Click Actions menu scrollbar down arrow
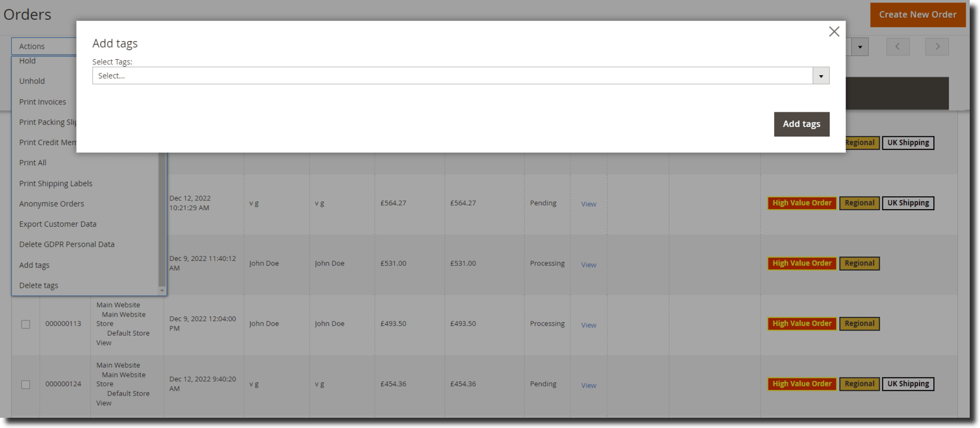 click(162, 291)
